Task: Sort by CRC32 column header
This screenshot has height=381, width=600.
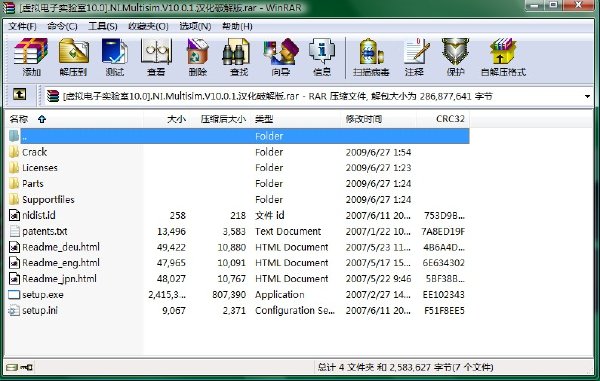Action: click(443, 119)
